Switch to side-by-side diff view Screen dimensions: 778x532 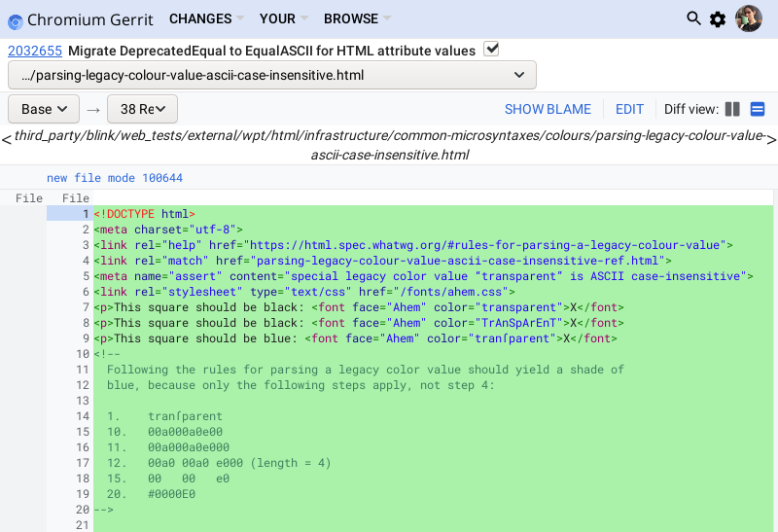tap(733, 109)
